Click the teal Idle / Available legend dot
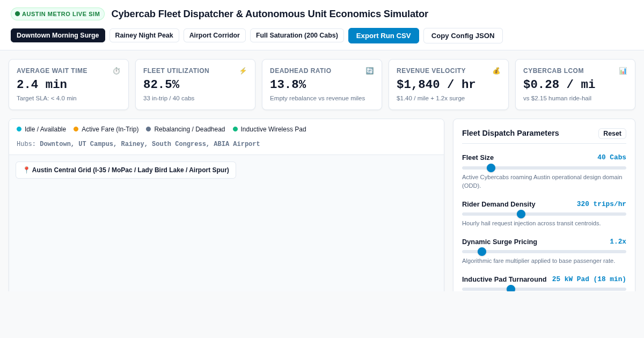Image resolution: width=644 pixels, height=338 pixels. click(19, 129)
